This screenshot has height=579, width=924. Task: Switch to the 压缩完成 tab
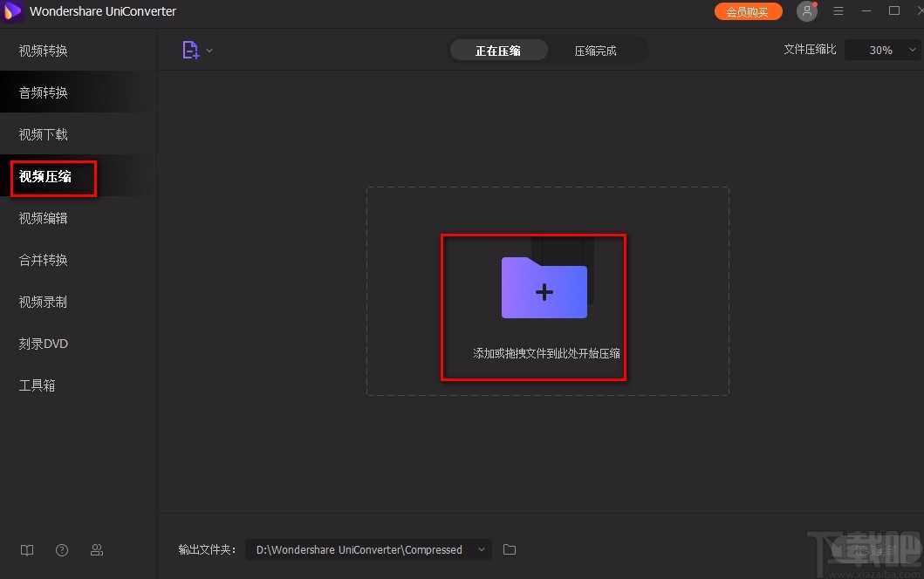pyautogui.click(x=596, y=50)
